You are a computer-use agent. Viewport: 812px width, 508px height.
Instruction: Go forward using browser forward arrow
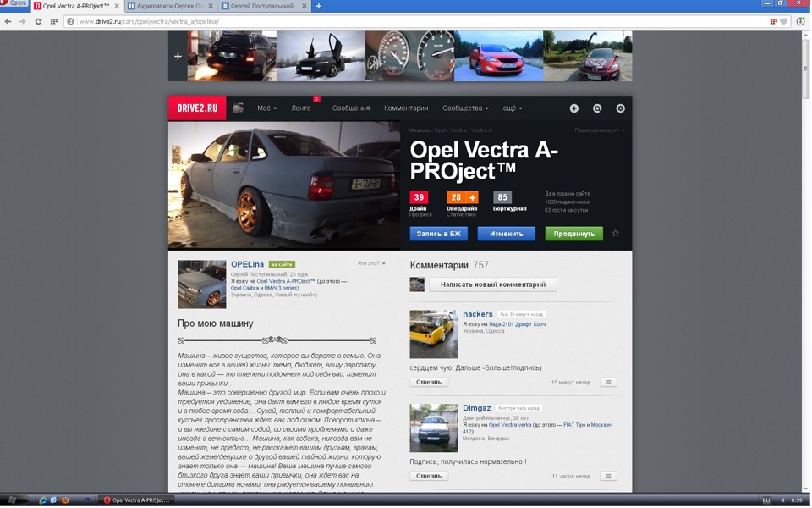pos(22,21)
